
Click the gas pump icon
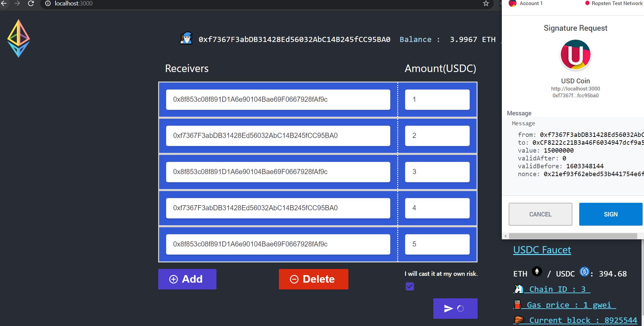(x=518, y=304)
